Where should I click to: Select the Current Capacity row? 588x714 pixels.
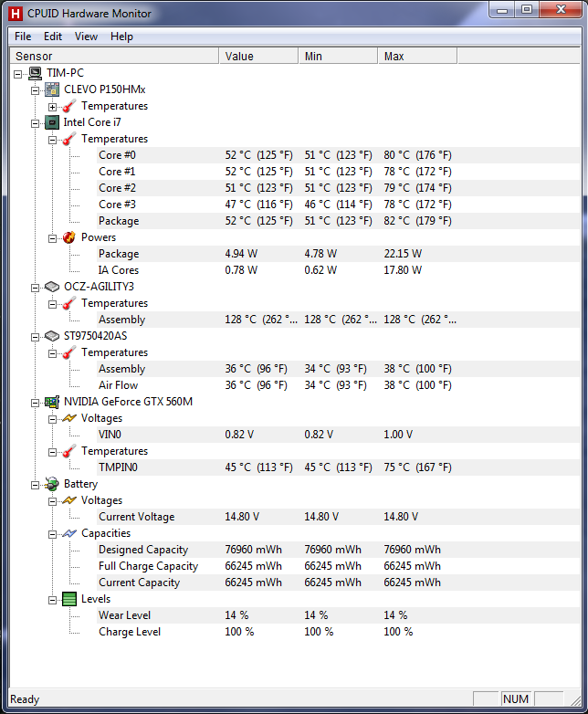[339, 583]
